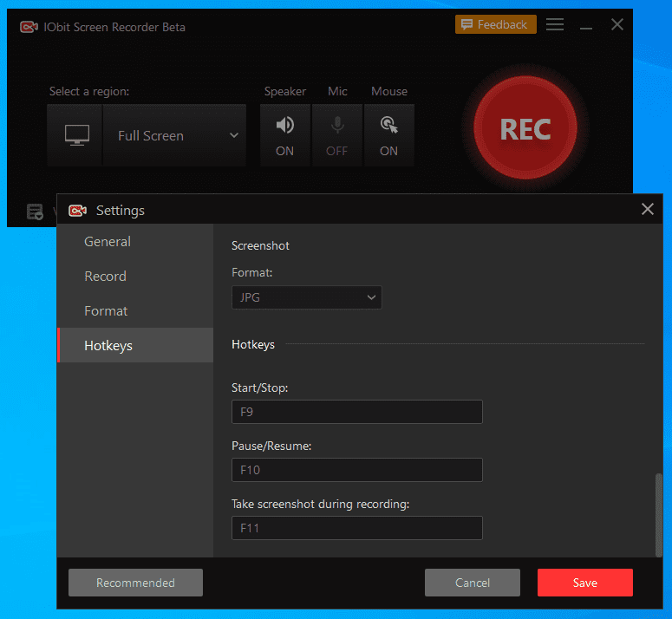Open the hamburger menu in main window

(x=555, y=24)
